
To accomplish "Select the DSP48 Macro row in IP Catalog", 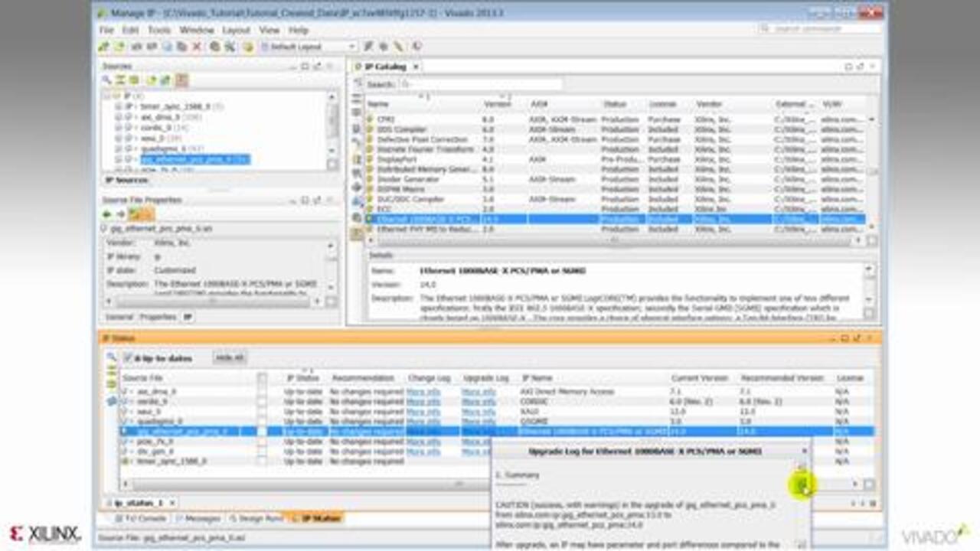I will tap(616, 190).
